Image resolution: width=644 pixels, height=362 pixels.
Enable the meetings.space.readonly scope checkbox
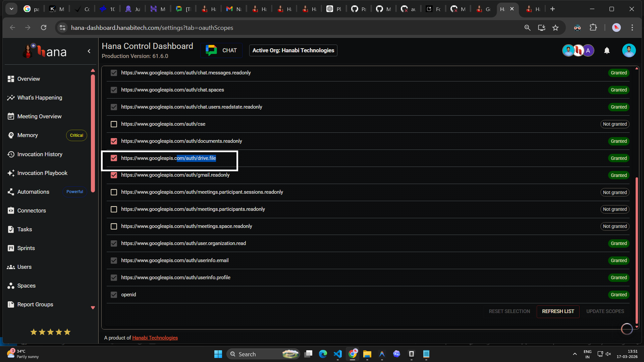pos(113,226)
